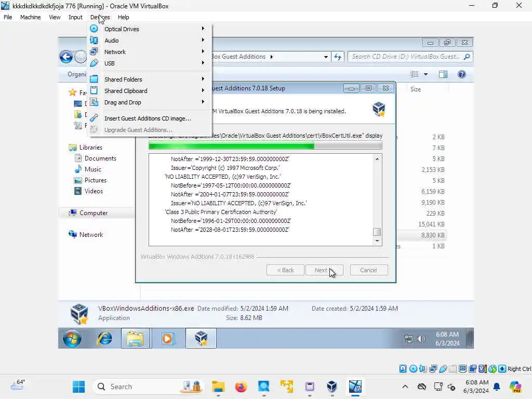Image resolution: width=532 pixels, height=399 pixels.
Task: Open the Help menu
Action: [124, 17]
